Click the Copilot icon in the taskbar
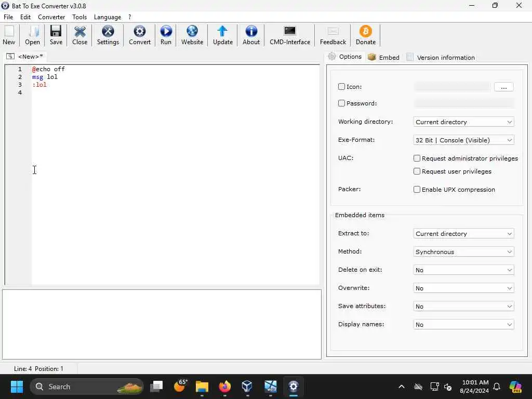The height and width of the screenshot is (399, 532). pyautogui.click(x=515, y=387)
